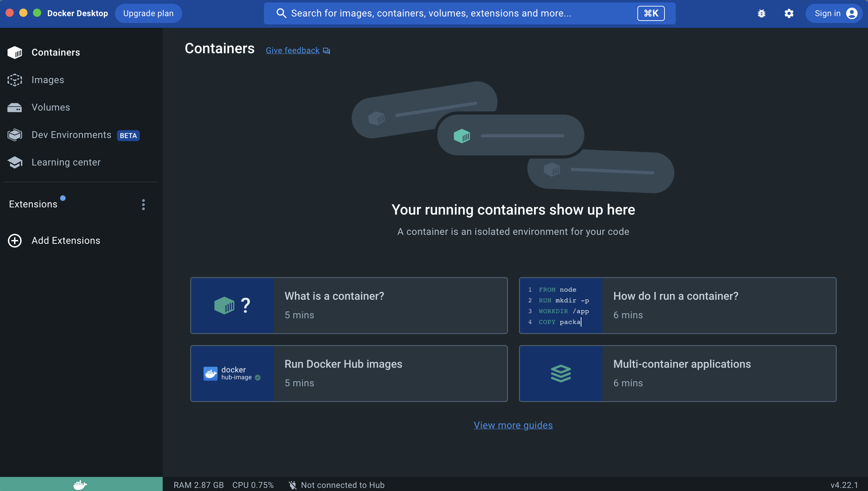The height and width of the screenshot is (491, 868).
Task: Select Extensions in the sidebar
Action: 33,204
